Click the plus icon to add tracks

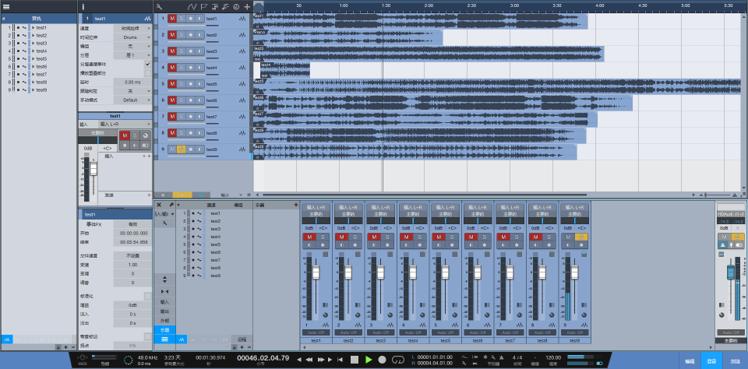[247, 7]
